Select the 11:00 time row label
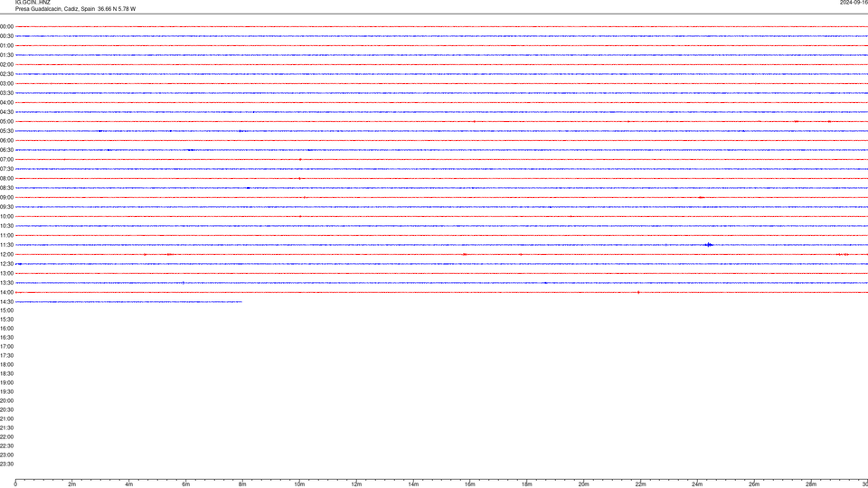Viewport: 868px width, 488px height. [x=6, y=236]
